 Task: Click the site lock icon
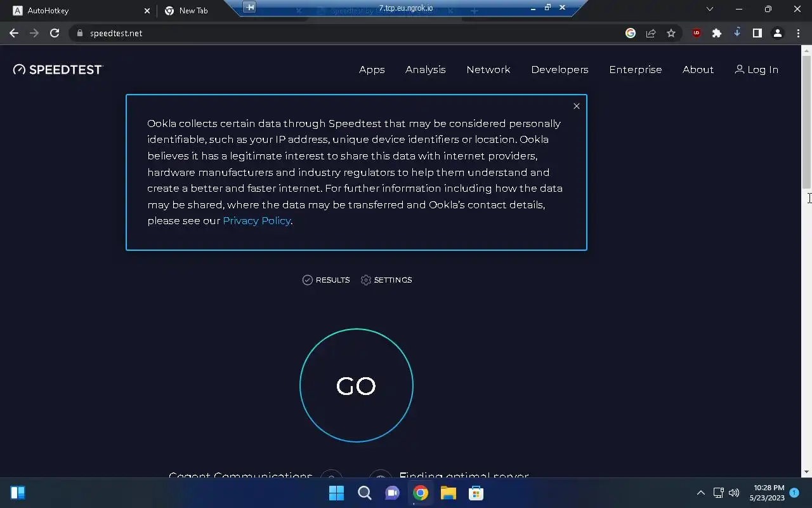(x=79, y=33)
